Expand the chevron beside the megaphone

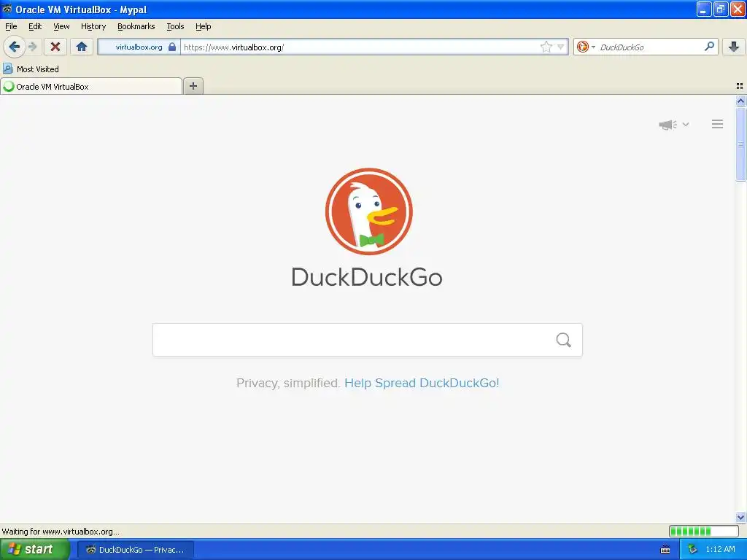pos(686,124)
